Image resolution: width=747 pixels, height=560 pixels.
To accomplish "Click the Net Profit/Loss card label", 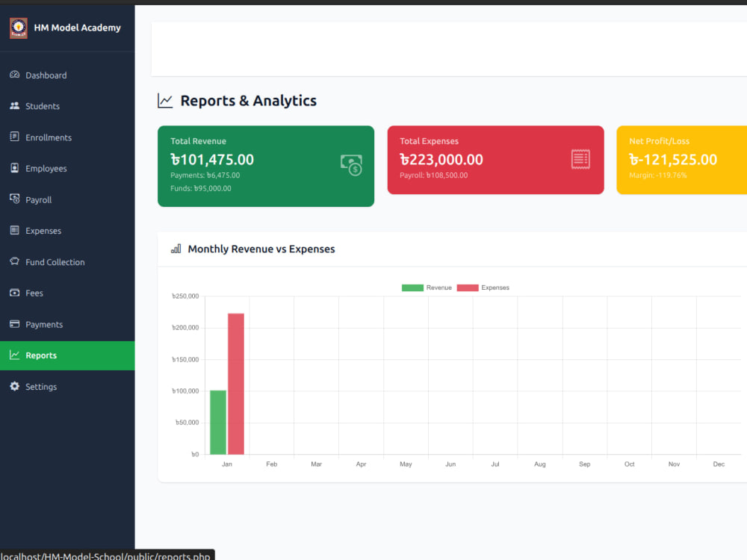I will (659, 141).
